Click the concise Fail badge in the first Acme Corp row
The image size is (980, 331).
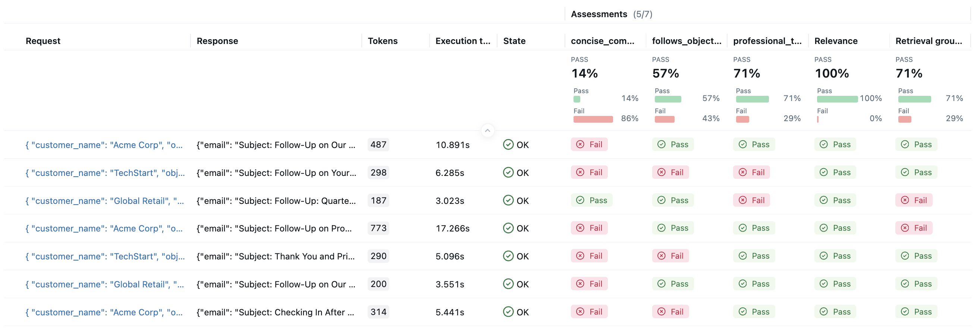coord(589,145)
